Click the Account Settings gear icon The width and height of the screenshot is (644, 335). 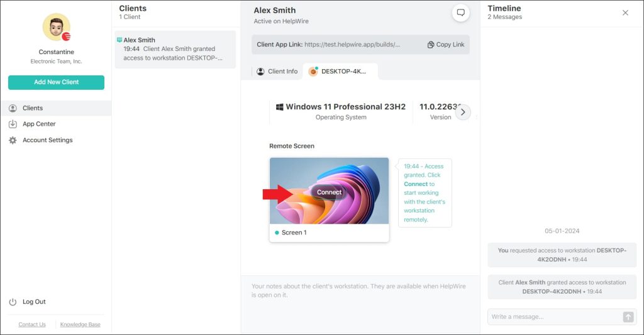click(13, 140)
